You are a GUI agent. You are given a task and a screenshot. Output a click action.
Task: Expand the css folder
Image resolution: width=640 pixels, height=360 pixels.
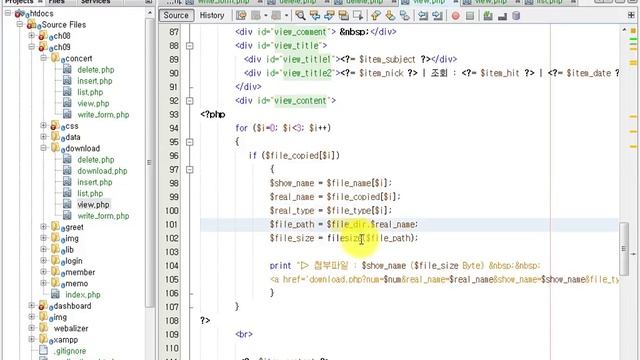click(x=43, y=126)
